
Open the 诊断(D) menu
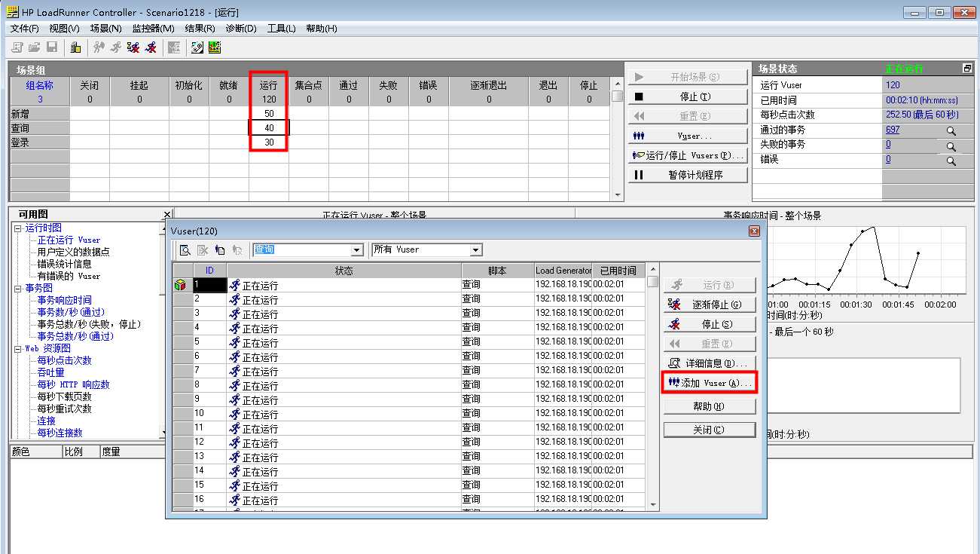241,29
